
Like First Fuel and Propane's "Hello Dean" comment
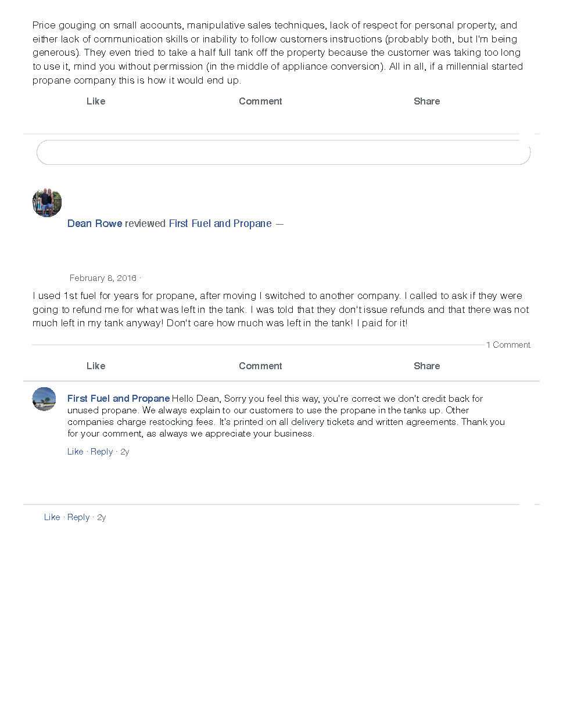pyautogui.click(x=75, y=452)
